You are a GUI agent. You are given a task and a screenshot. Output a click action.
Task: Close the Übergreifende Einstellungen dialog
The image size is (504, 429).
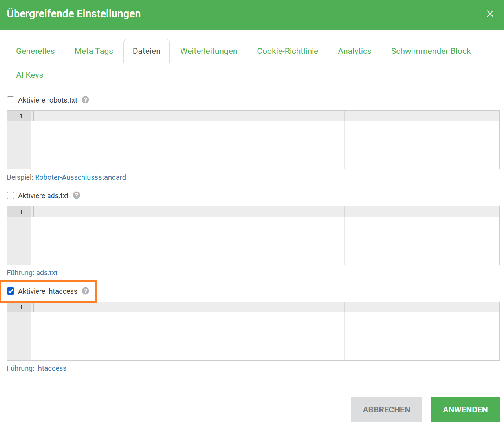490,14
